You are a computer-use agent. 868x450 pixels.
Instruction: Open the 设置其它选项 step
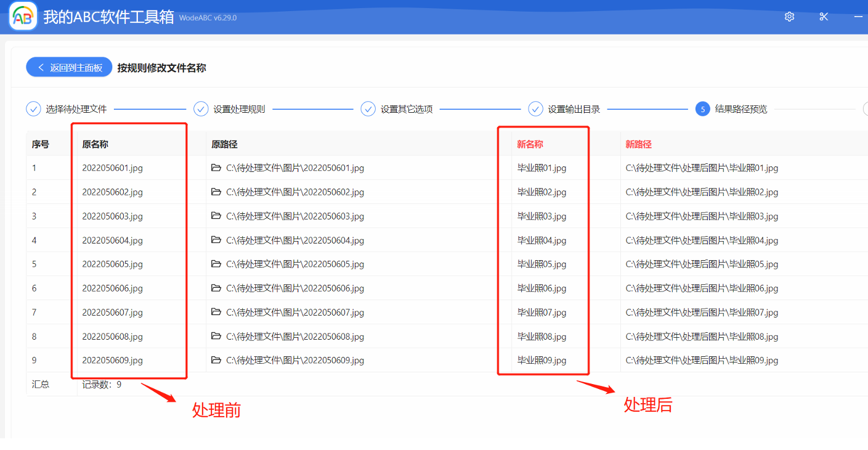397,109
